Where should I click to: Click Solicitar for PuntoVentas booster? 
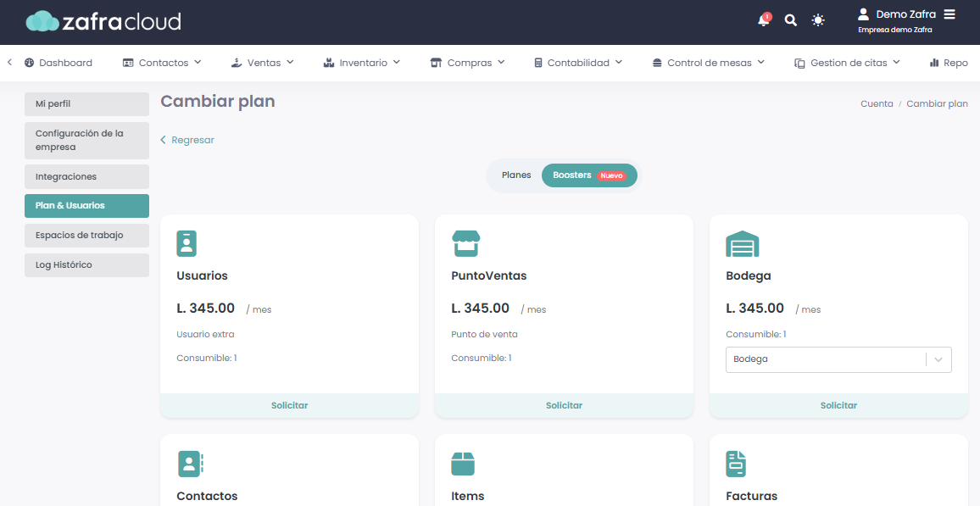pos(564,405)
